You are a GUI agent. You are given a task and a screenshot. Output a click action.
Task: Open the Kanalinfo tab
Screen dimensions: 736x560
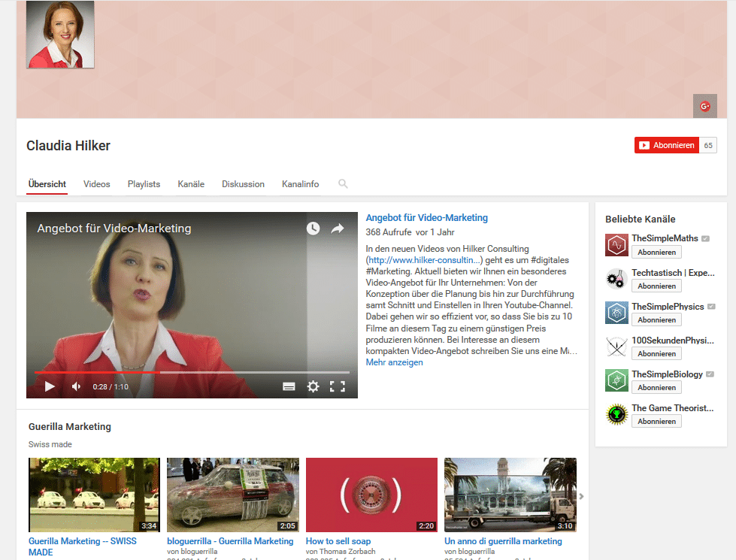point(301,184)
